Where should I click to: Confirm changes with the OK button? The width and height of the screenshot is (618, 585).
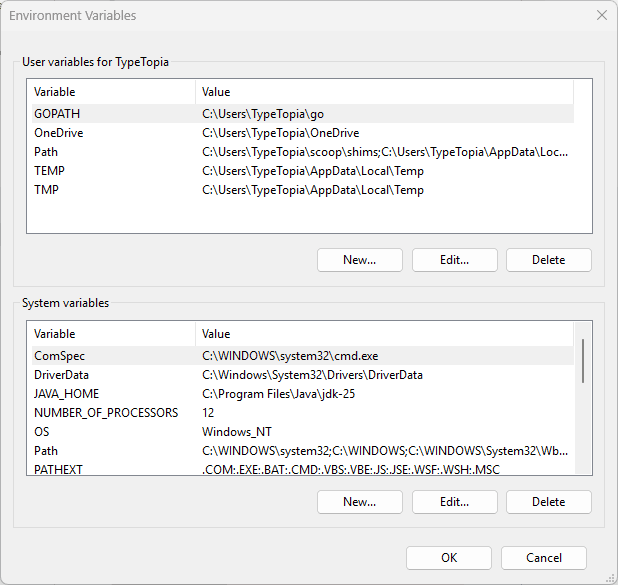click(449, 558)
